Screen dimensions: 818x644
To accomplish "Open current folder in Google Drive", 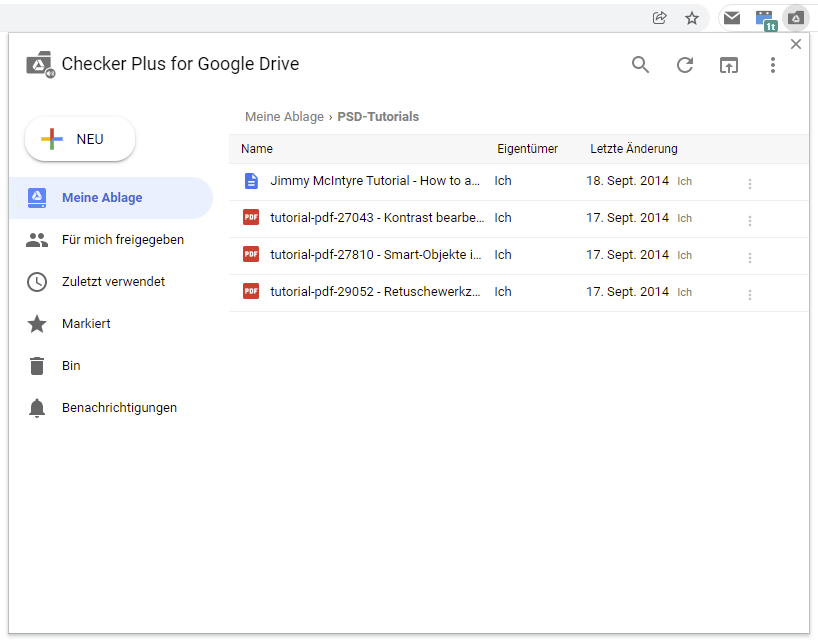I will click(x=729, y=64).
